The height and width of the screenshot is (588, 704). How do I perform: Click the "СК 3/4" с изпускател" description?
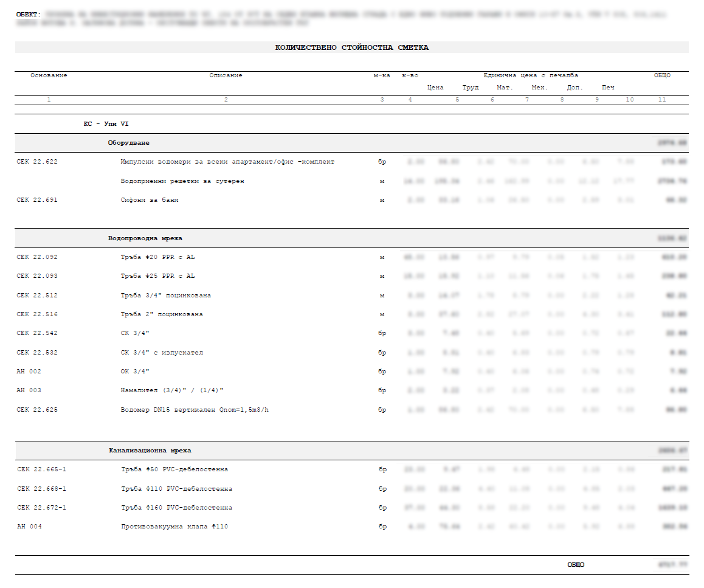point(162,353)
